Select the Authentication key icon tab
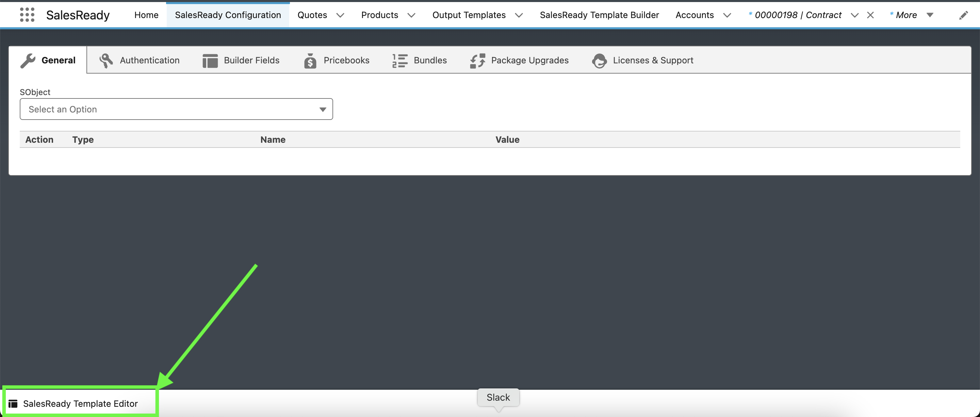 106,60
